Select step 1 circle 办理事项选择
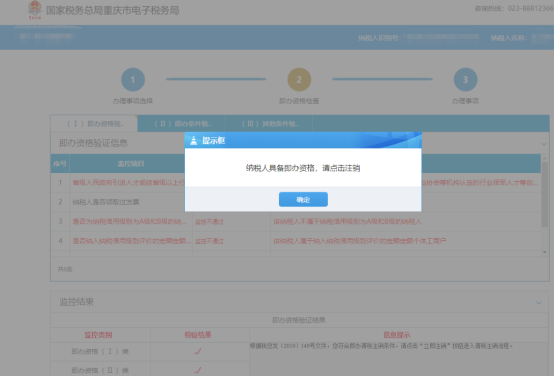The image size is (554, 377). (x=133, y=79)
